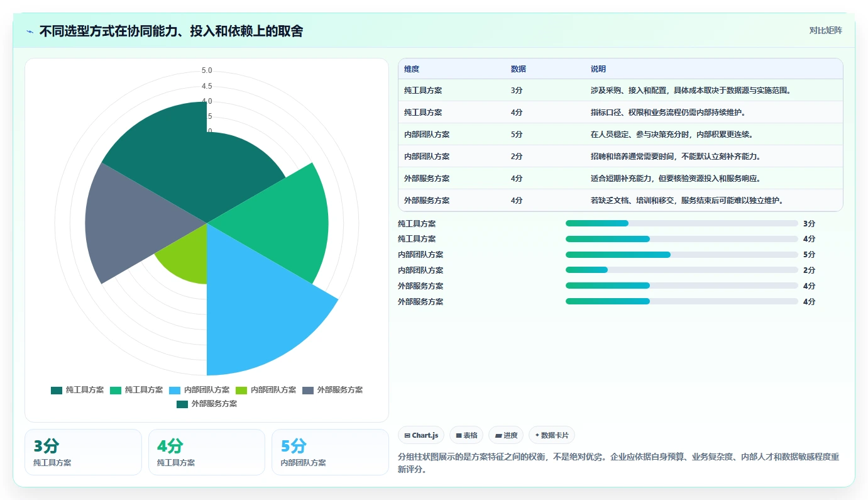
Task: Open the 3分 纯工具方案 data card
Action: tap(83, 452)
